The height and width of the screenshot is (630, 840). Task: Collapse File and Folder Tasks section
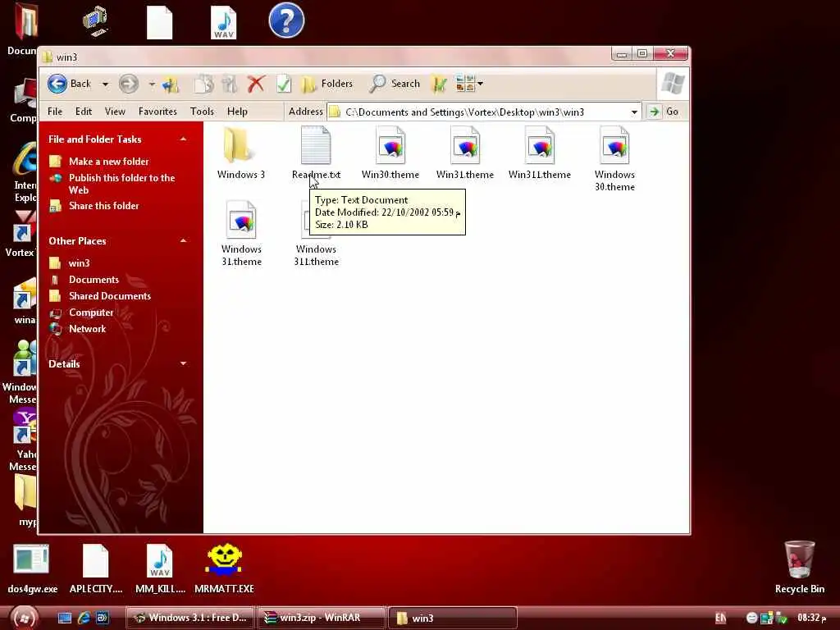(x=183, y=139)
